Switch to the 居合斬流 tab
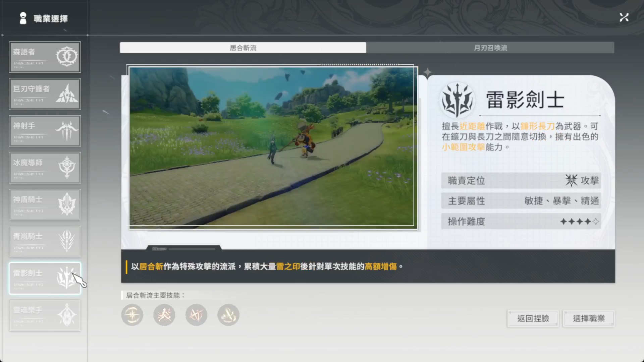The width and height of the screenshot is (644, 362). tap(243, 48)
